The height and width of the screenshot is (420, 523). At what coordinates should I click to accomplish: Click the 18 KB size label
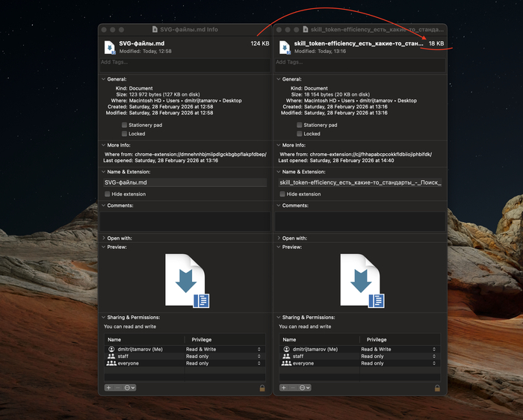[436, 43]
